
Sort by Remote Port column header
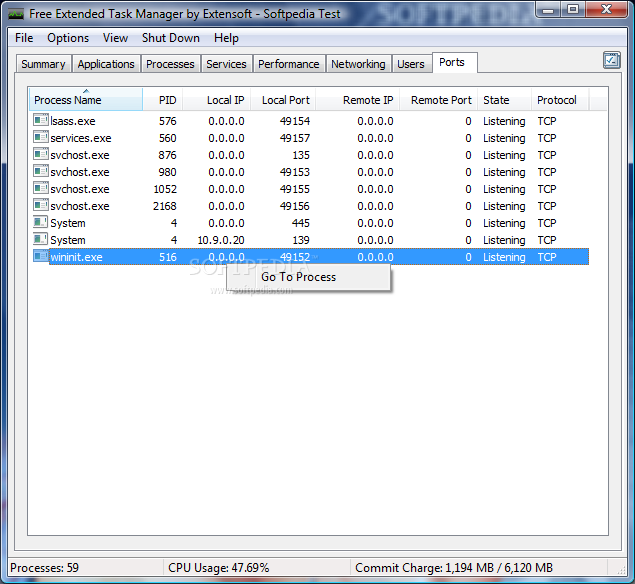439,100
